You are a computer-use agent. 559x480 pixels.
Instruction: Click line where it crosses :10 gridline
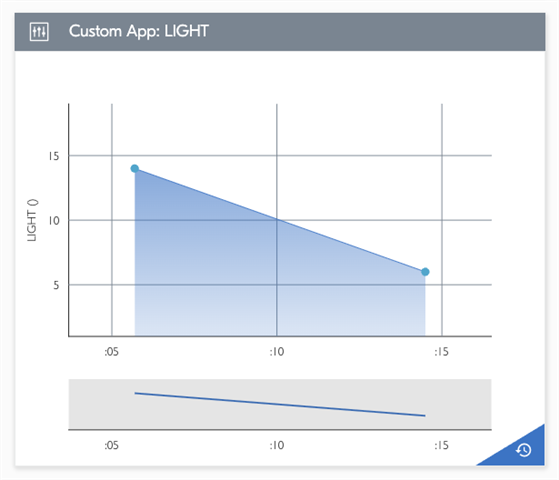277,219
